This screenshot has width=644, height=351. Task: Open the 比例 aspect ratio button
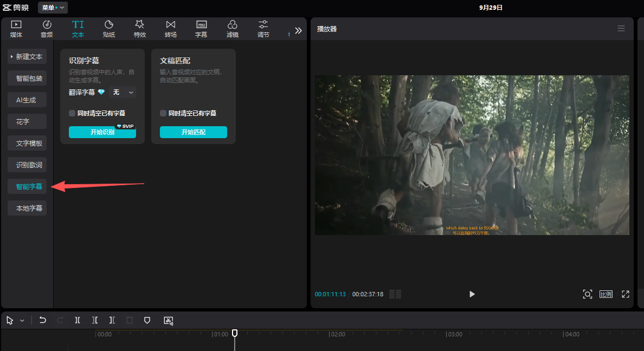coord(606,294)
